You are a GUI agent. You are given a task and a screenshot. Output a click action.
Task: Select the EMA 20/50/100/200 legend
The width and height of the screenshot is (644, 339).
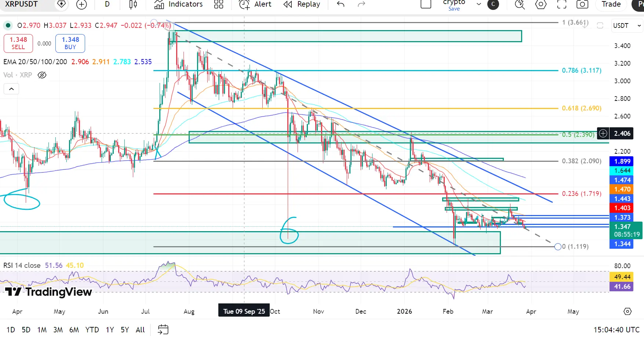[35, 62]
